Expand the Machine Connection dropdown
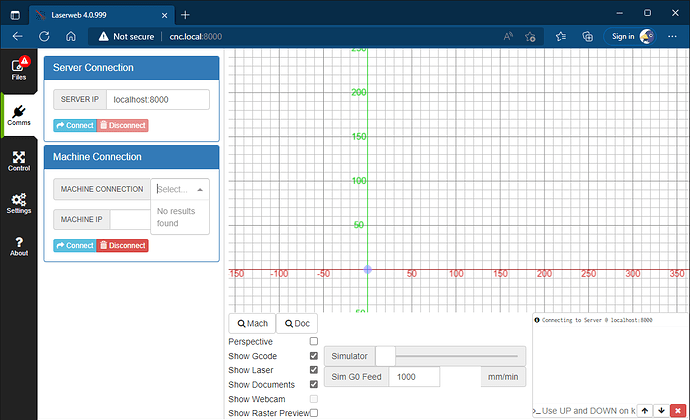The height and width of the screenshot is (420, 690). pos(180,189)
